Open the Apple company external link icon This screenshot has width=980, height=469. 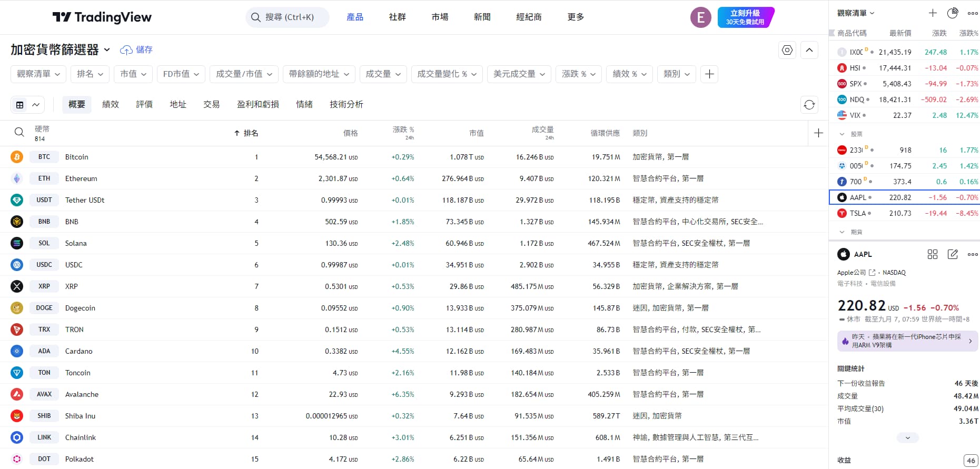tap(872, 273)
